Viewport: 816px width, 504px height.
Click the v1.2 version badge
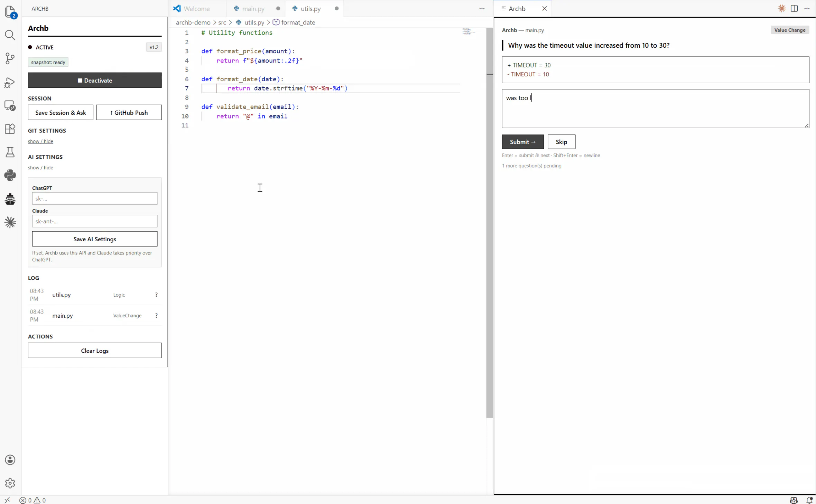pyautogui.click(x=154, y=47)
